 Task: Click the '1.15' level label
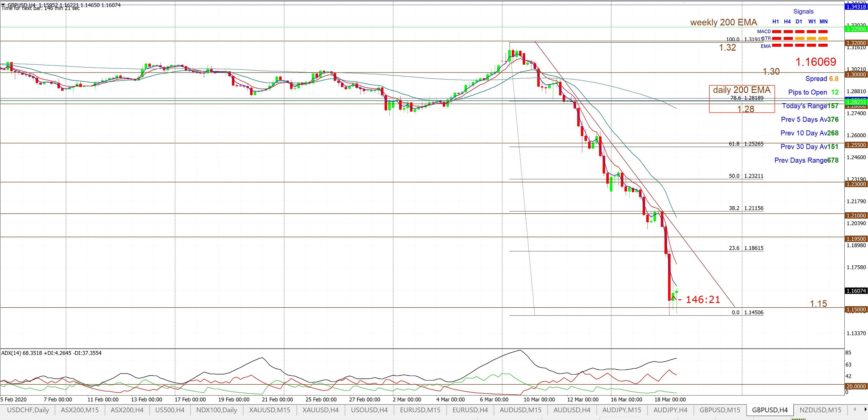click(x=818, y=304)
